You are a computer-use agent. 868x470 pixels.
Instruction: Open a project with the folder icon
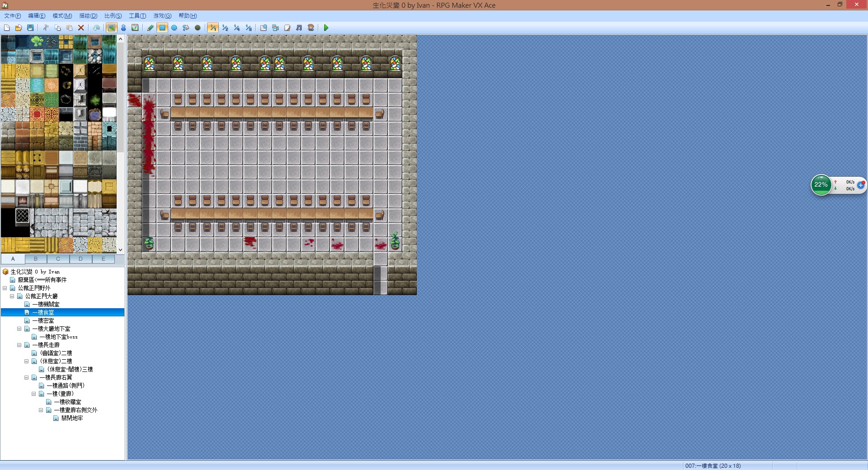click(x=19, y=28)
